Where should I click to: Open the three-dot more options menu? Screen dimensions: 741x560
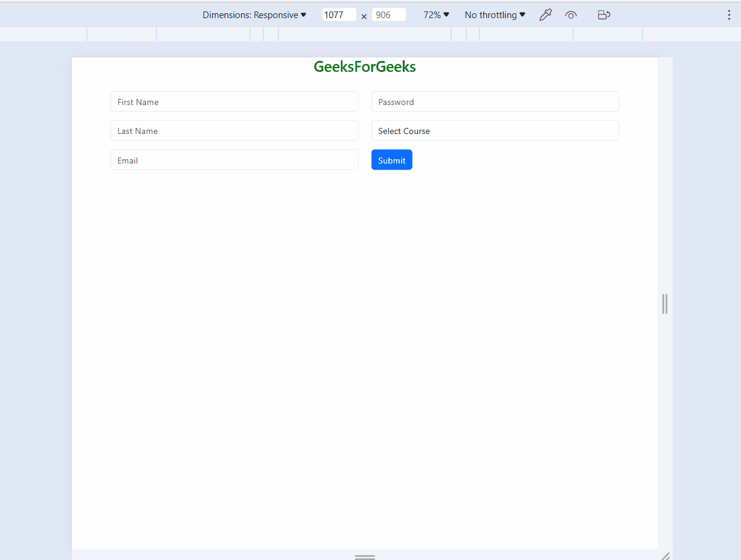(729, 15)
